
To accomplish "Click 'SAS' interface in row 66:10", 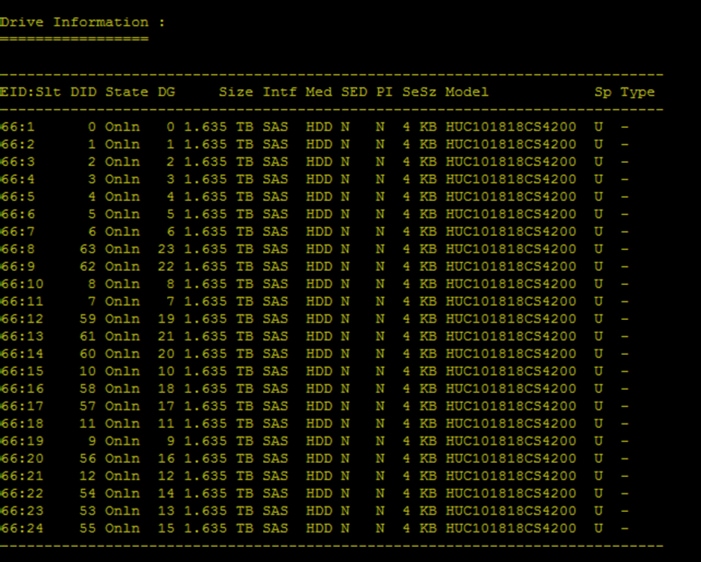I will [275, 284].
